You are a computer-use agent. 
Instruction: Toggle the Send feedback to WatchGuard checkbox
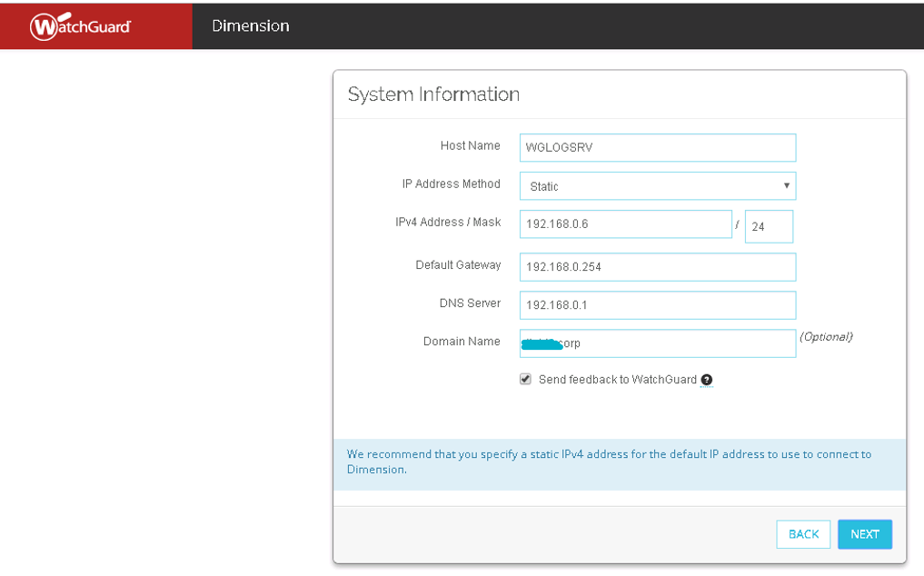pyautogui.click(x=525, y=380)
